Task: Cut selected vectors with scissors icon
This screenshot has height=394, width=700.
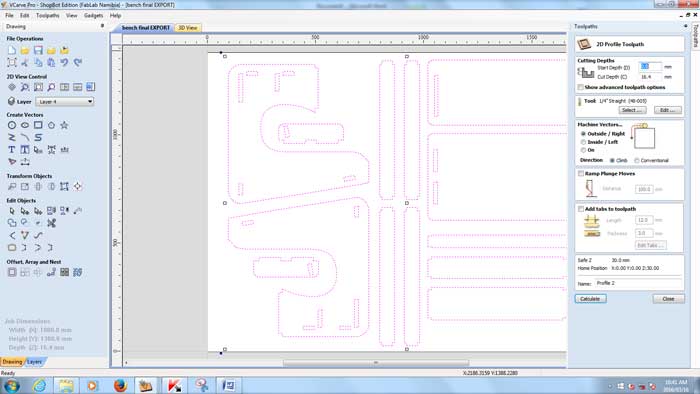Action: 25,62
